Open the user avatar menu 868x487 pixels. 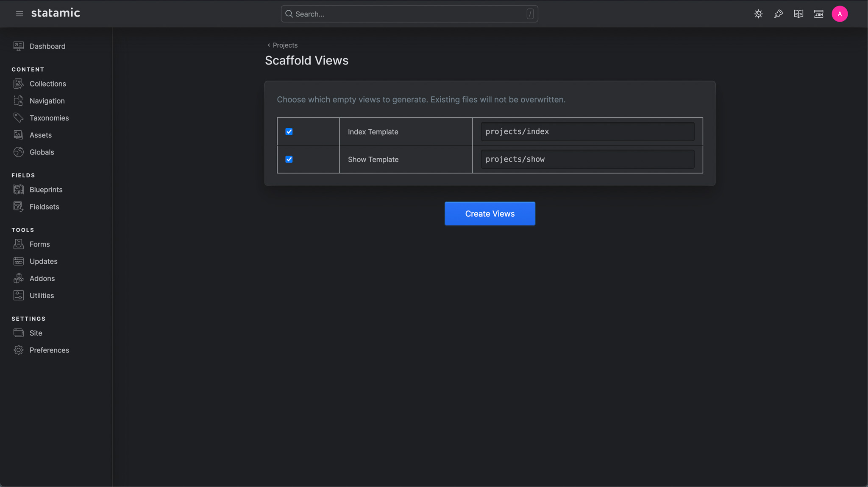coord(840,14)
